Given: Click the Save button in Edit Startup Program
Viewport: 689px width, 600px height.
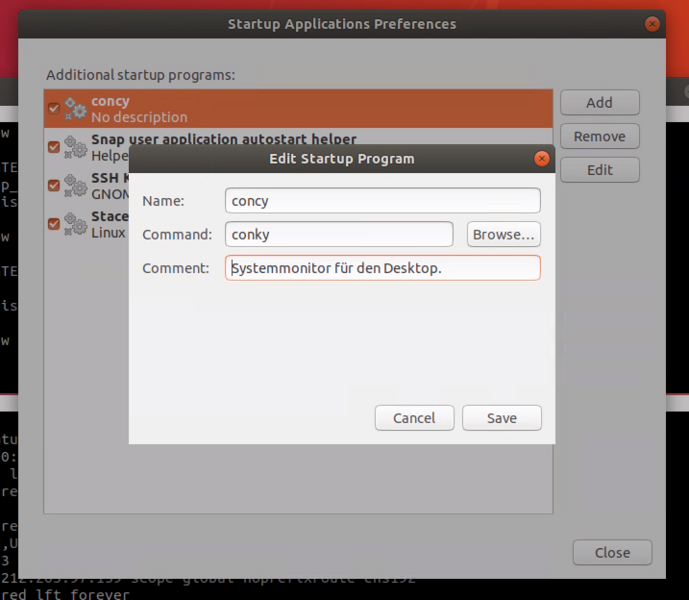Looking at the screenshot, I should tap(501, 418).
